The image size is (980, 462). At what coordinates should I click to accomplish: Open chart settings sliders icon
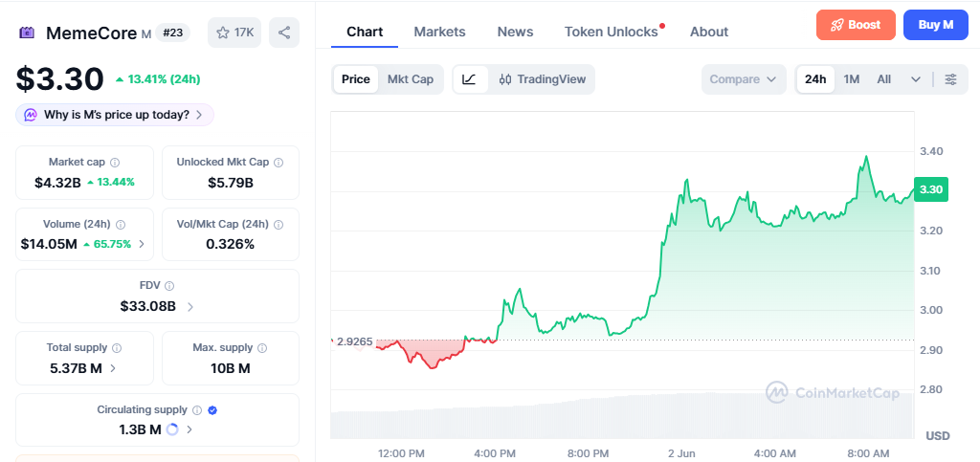[x=950, y=79]
